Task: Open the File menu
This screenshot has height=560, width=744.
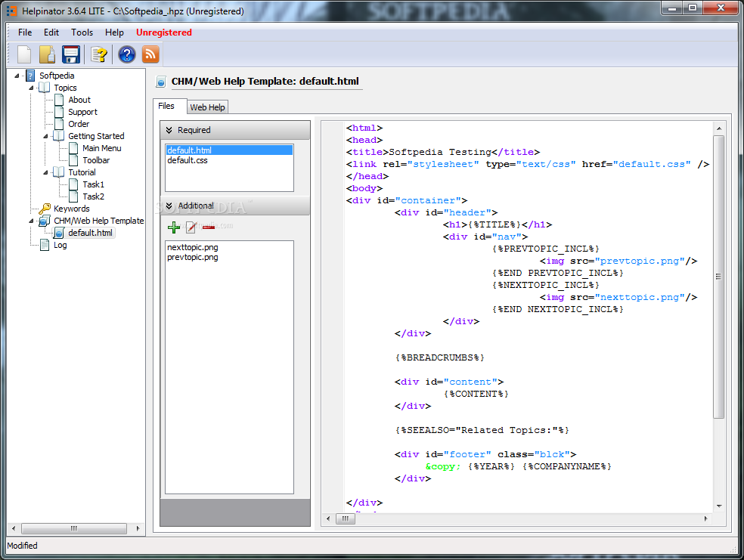Action: click(x=25, y=32)
